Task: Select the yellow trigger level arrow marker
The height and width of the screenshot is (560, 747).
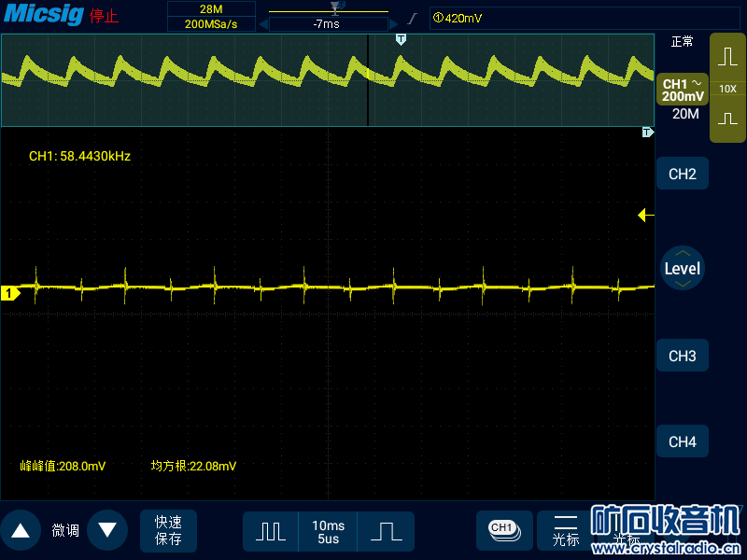Action: click(645, 216)
